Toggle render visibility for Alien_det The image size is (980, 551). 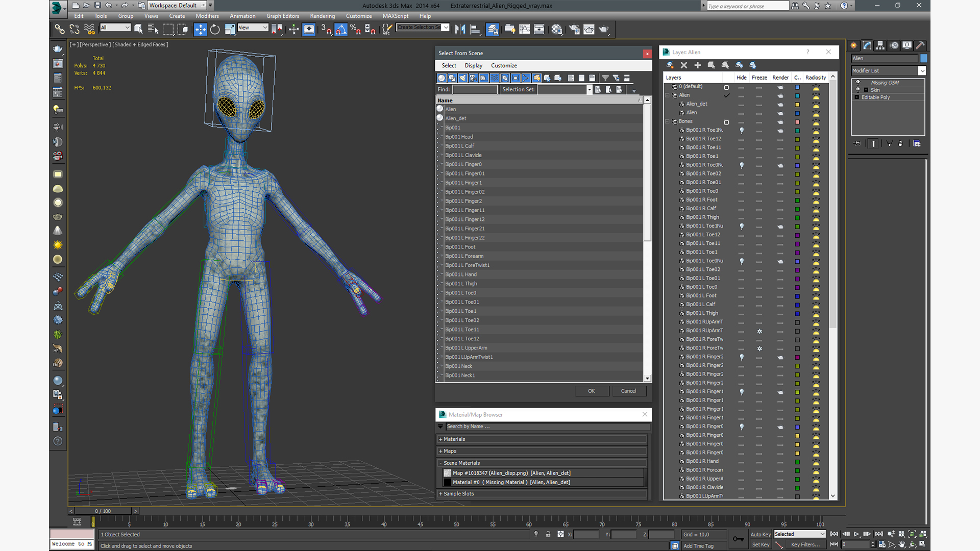click(x=779, y=104)
